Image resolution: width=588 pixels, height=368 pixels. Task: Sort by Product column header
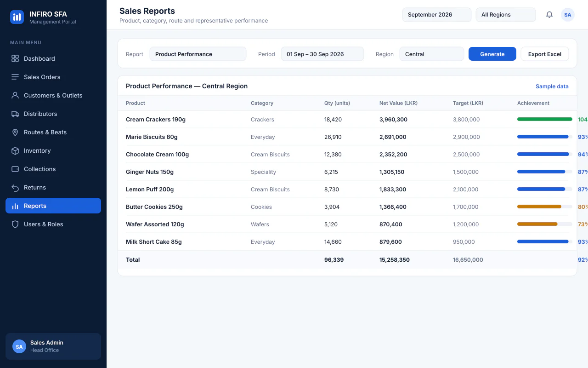tap(136, 103)
